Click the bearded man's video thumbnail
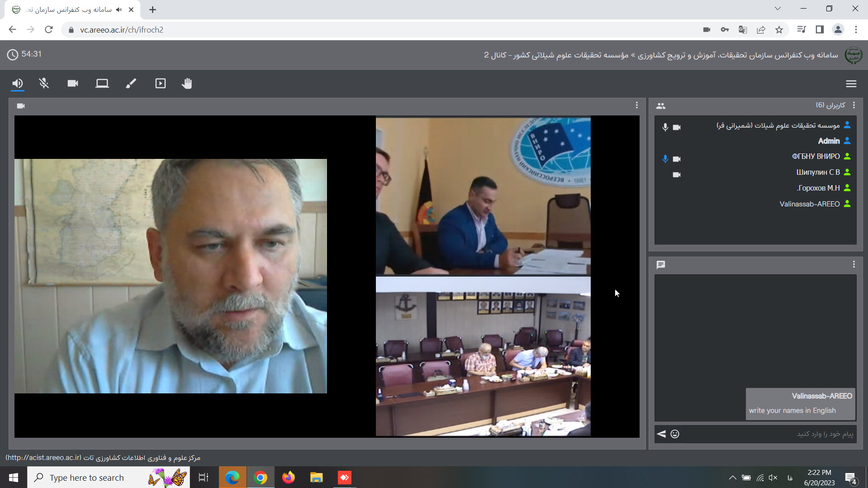This screenshot has width=868, height=488. (171, 276)
